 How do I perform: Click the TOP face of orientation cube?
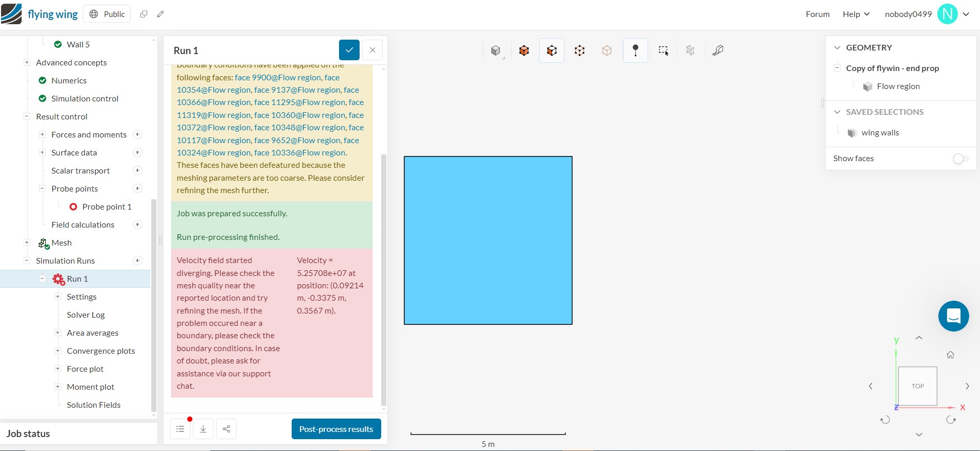click(x=918, y=386)
